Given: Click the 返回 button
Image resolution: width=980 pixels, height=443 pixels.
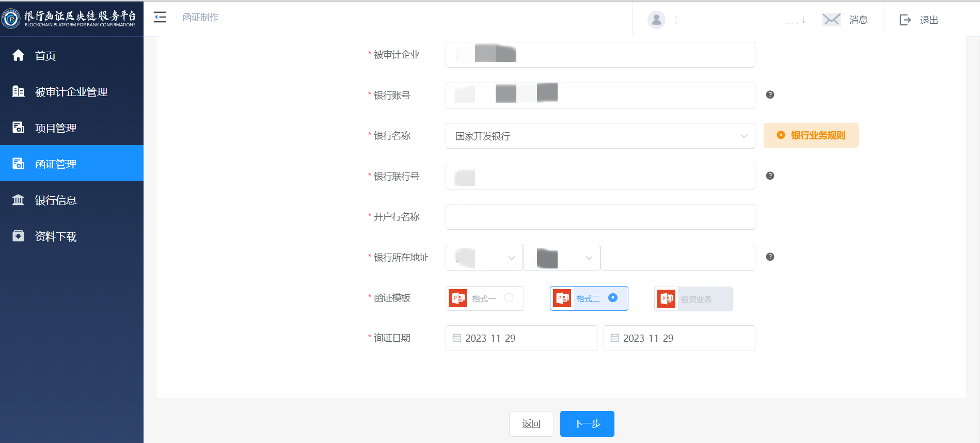Looking at the screenshot, I should [531, 424].
